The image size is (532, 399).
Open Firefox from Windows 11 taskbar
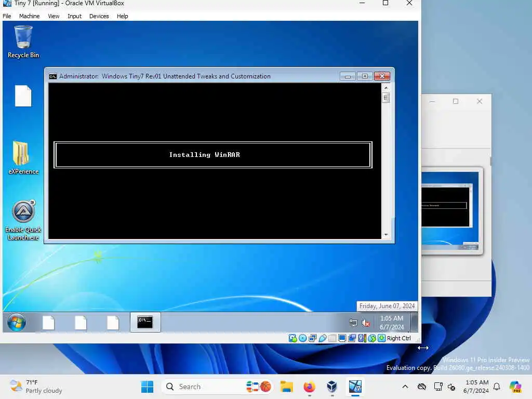pos(309,387)
